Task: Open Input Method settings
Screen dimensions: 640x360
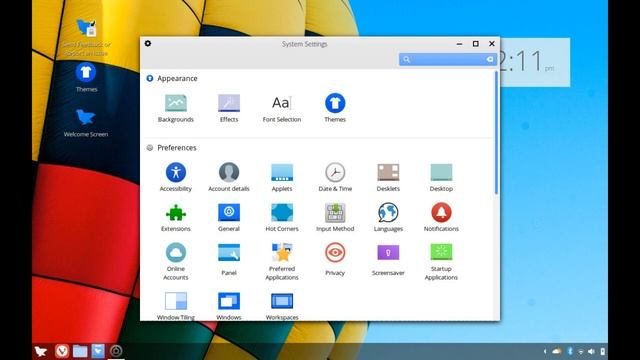Action: (x=335, y=217)
